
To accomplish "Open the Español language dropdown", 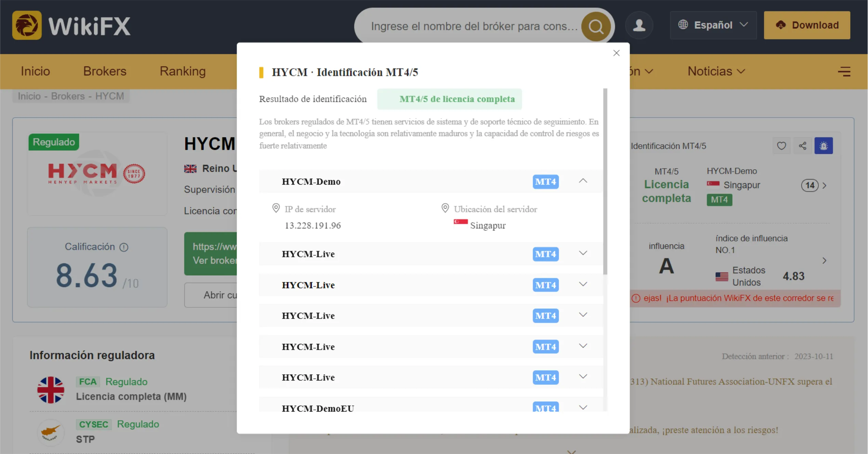I will pos(713,25).
